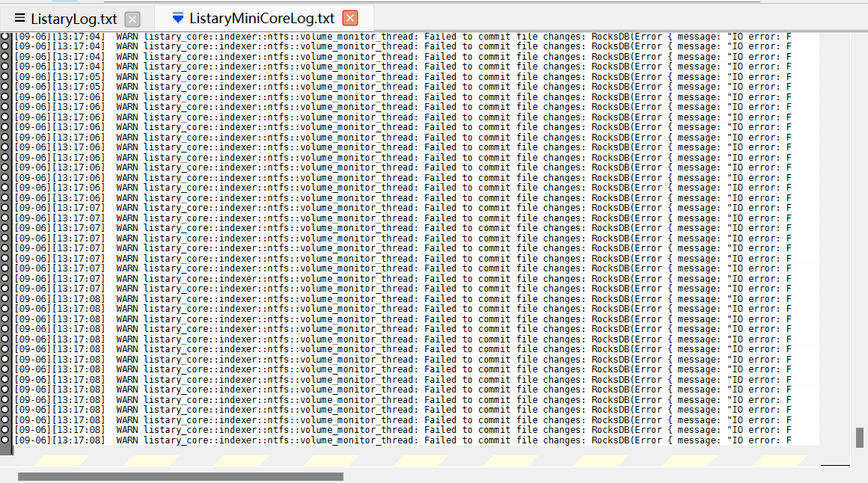Image resolution: width=868 pixels, height=483 pixels.
Task: Click a mark circle in the middle of the gutter
Action: (5, 238)
